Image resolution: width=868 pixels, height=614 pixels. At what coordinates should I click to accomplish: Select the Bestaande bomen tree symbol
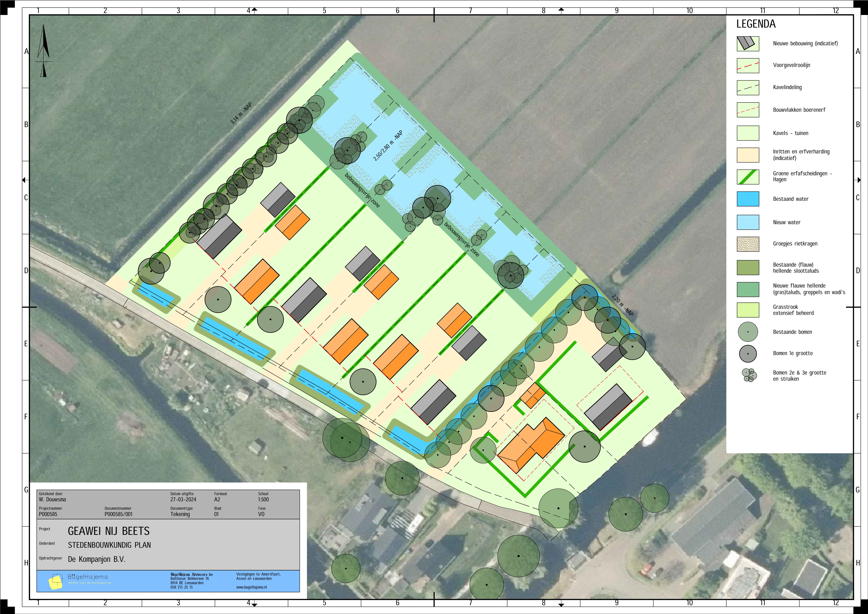(x=748, y=332)
